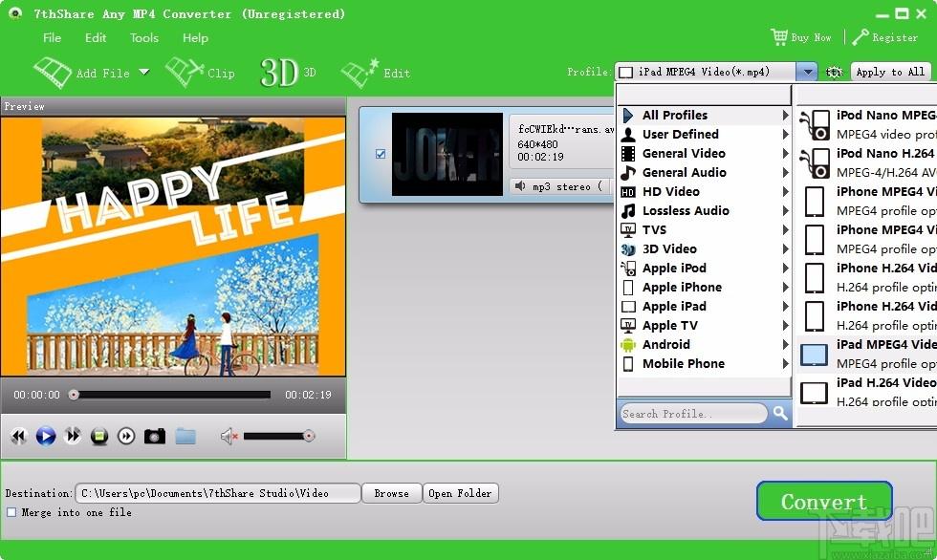The image size is (937, 560).
Task: Choose iPad H.264 Video profile
Action: tap(868, 392)
